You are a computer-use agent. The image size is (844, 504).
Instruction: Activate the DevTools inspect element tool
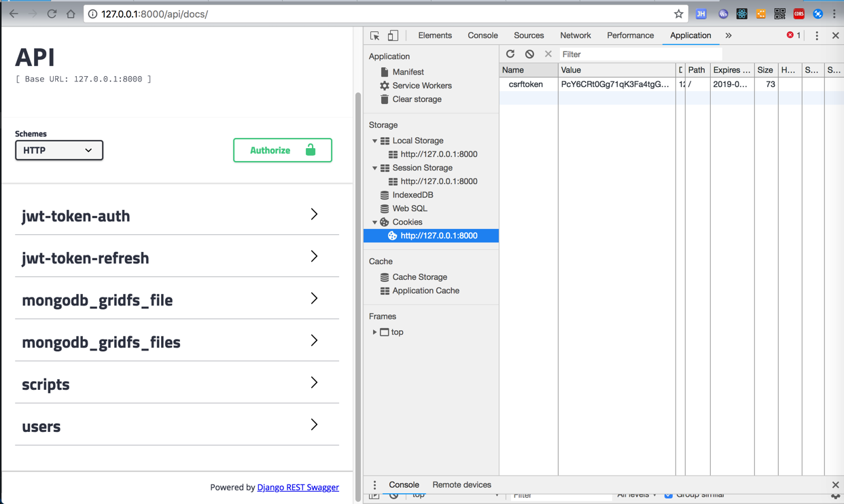click(x=375, y=35)
